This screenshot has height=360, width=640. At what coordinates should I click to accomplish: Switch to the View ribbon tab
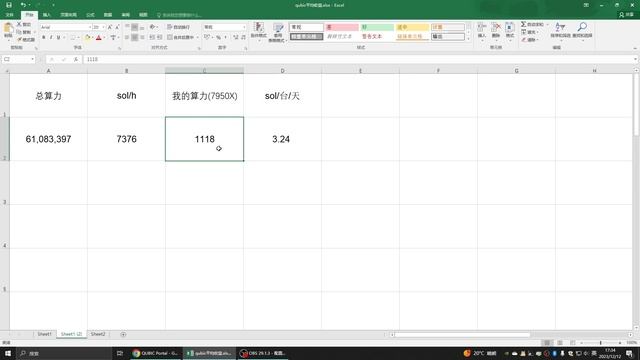pos(143,15)
